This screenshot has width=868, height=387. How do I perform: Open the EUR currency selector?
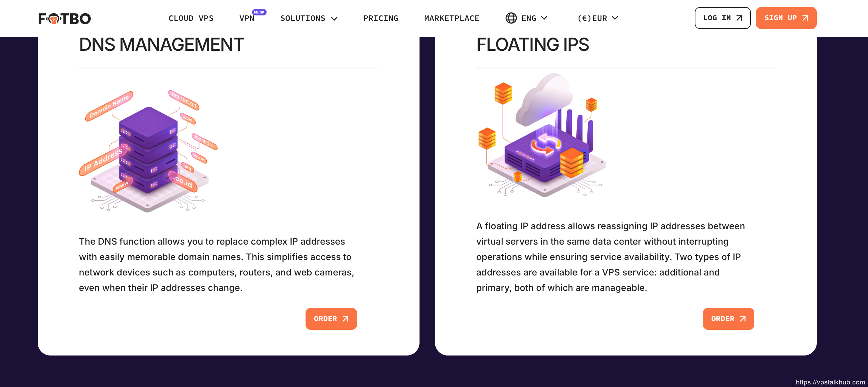598,18
